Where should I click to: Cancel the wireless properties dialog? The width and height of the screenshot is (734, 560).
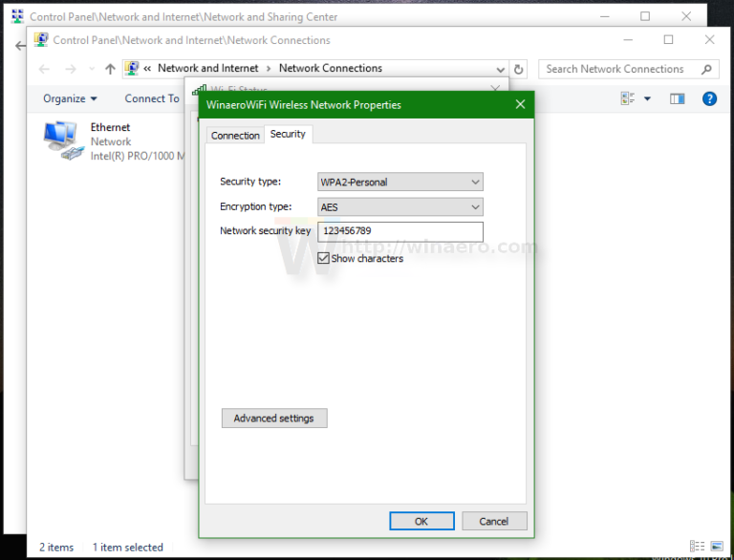click(x=494, y=521)
